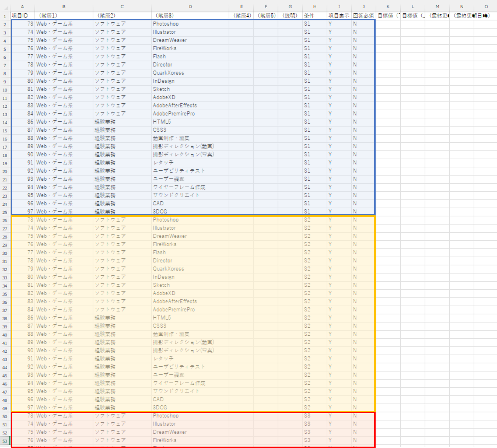The image size is (497, 448).
Task: Click the ユーザビリティテスト cell in row 20
Action: point(190,171)
